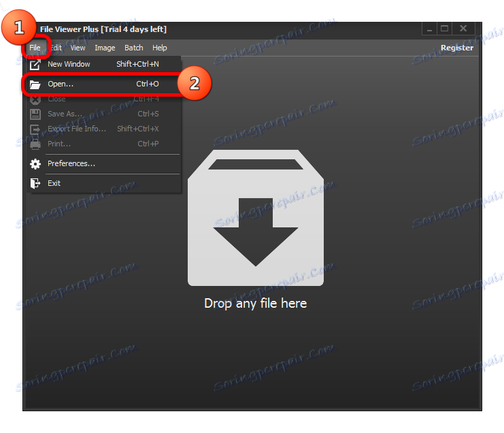
Task: Minimize the File Viewer Plus window
Action: 429,29
